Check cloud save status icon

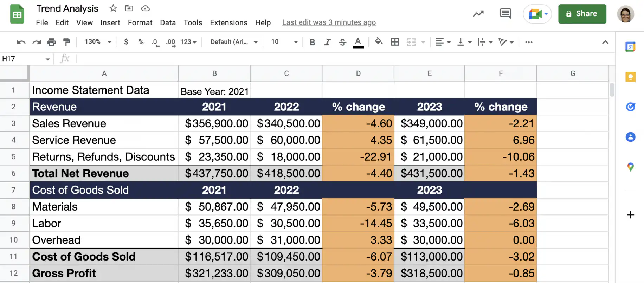coord(145,8)
